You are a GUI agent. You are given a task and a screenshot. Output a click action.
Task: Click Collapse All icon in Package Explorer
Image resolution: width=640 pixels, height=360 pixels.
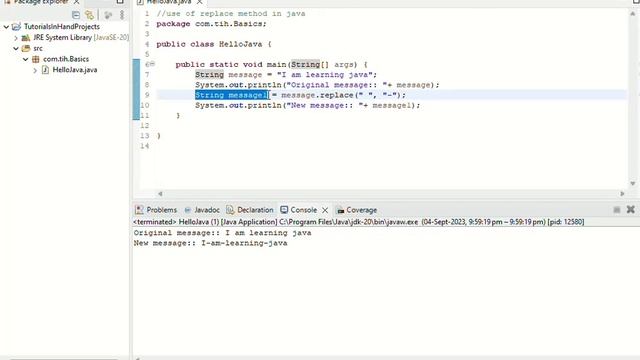pos(76,15)
